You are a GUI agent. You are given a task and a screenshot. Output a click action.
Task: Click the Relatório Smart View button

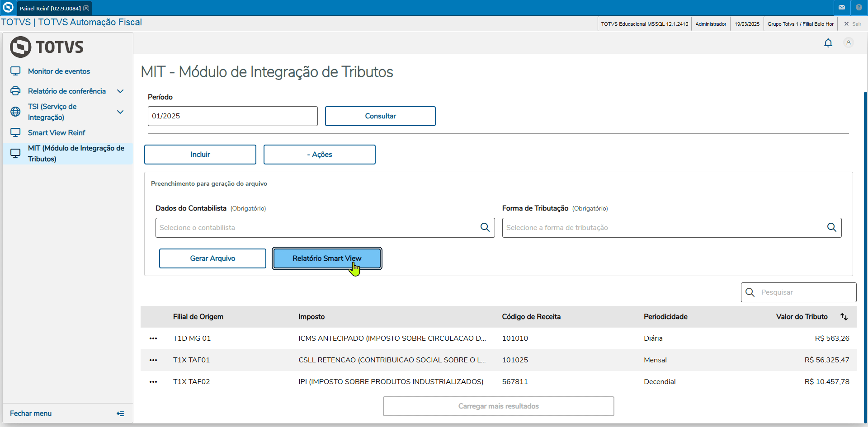click(x=327, y=258)
